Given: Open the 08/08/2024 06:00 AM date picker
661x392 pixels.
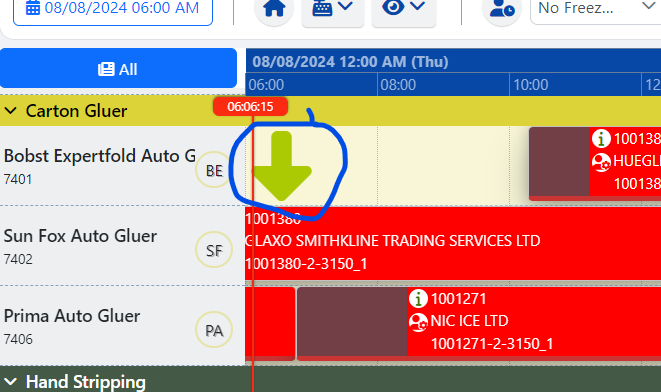Looking at the screenshot, I should click(x=113, y=8).
